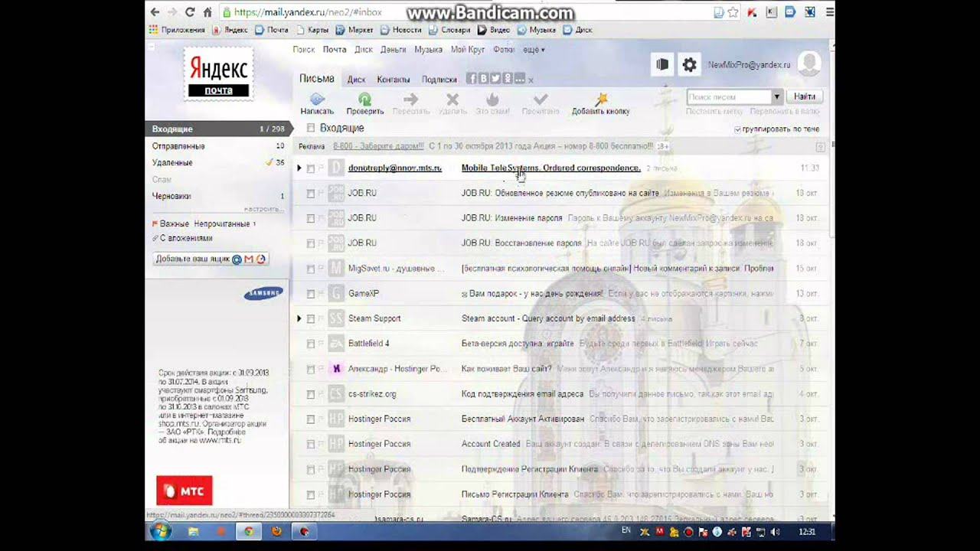Tick the select-all Входящие checkbox
This screenshot has height=551, width=980.
click(x=311, y=128)
